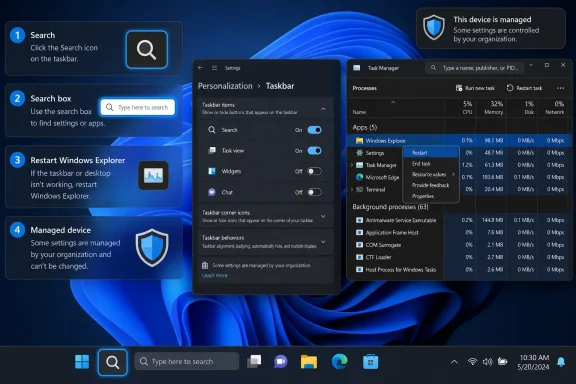Choose Restart from the context menu
The height and width of the screenshot is (384, 576).
click(431, 152)
